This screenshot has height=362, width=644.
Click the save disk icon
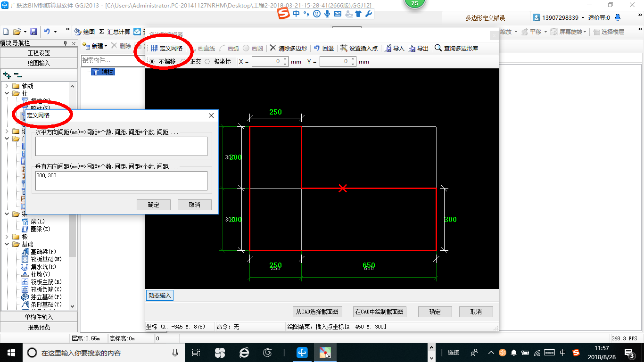coord(33,32)
